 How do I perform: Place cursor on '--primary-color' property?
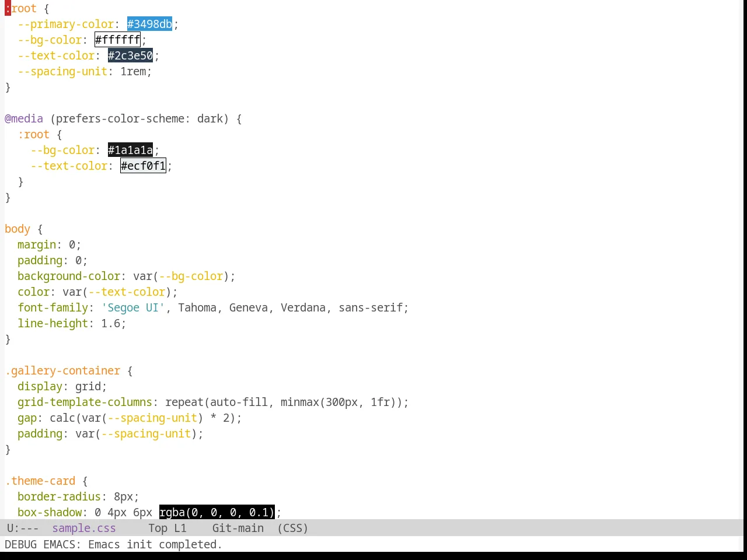[x=65, y=24]
